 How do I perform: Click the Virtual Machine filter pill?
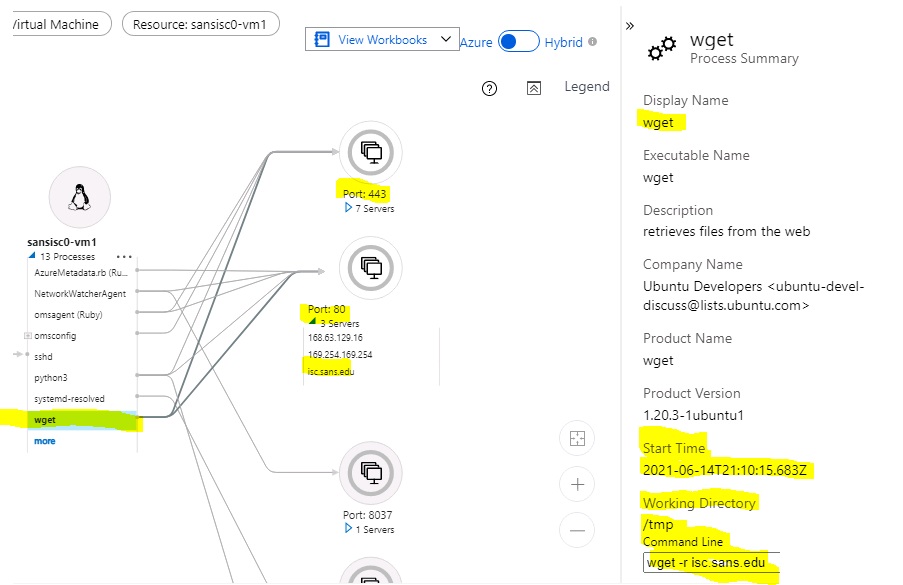point(61,24)
